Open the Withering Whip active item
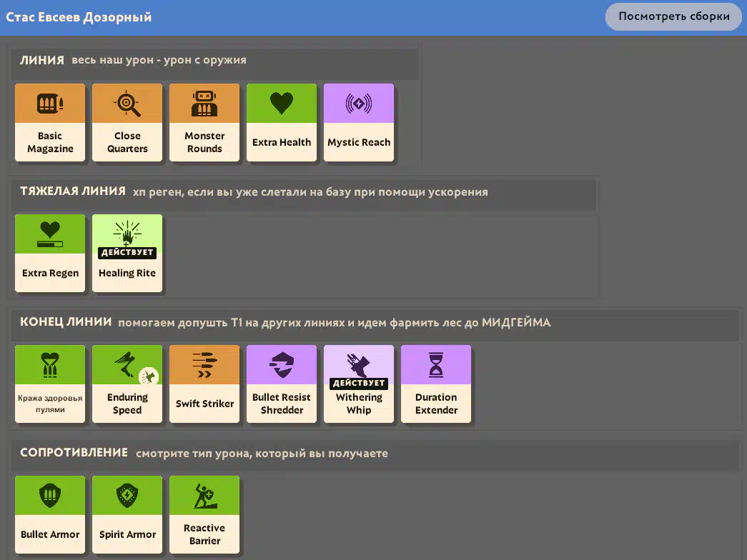747x560 pixels. [x=359, y=384]
